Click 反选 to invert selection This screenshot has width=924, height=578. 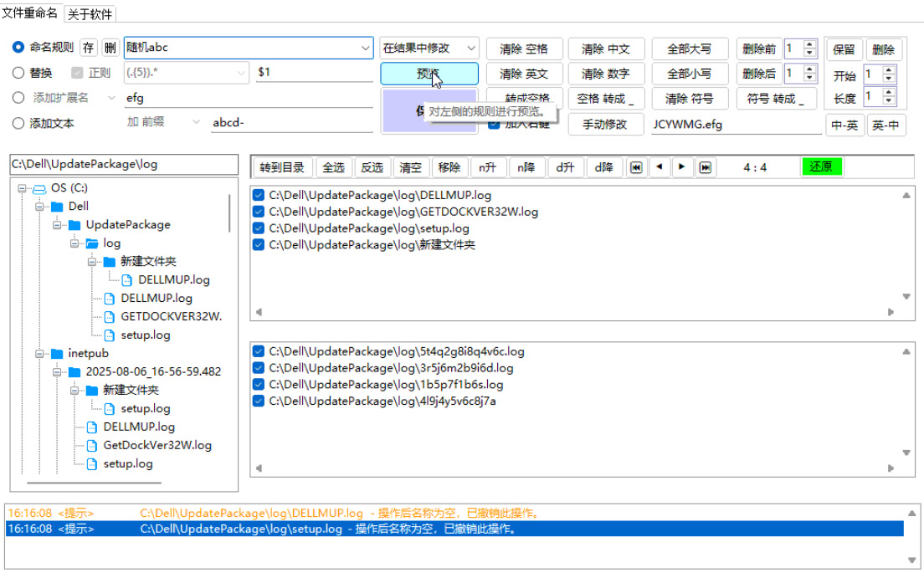pos(372,167)
